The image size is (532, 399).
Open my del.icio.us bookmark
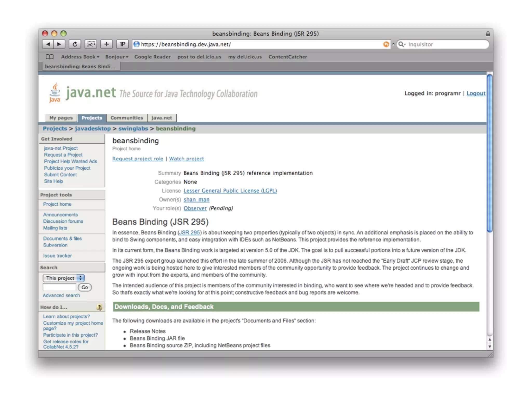click(245, 57)
